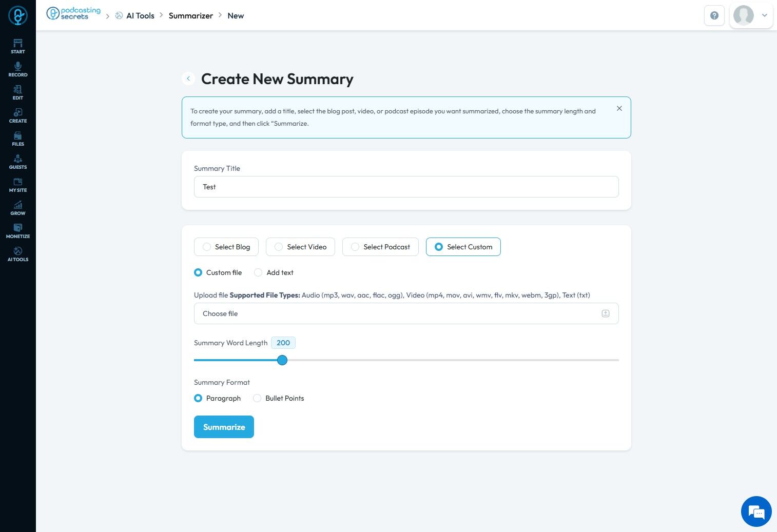Select the Bullet Points format option
This screenshot has width=777, height=532.
[x=258, y=398]
